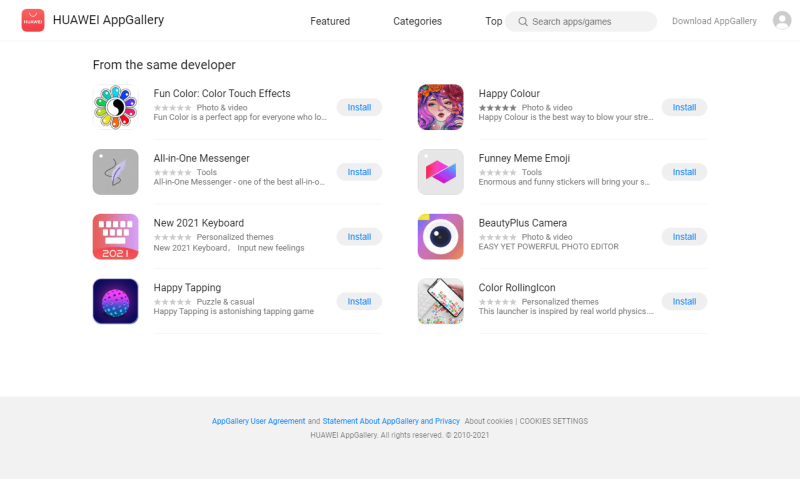Install the Happy Tapping game

(359, 301)
